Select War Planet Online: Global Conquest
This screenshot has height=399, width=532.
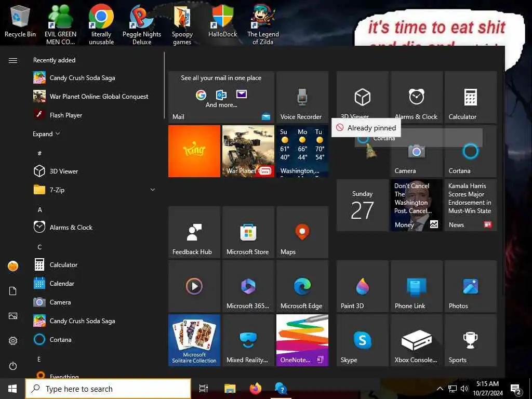click(x=95, y=96)
